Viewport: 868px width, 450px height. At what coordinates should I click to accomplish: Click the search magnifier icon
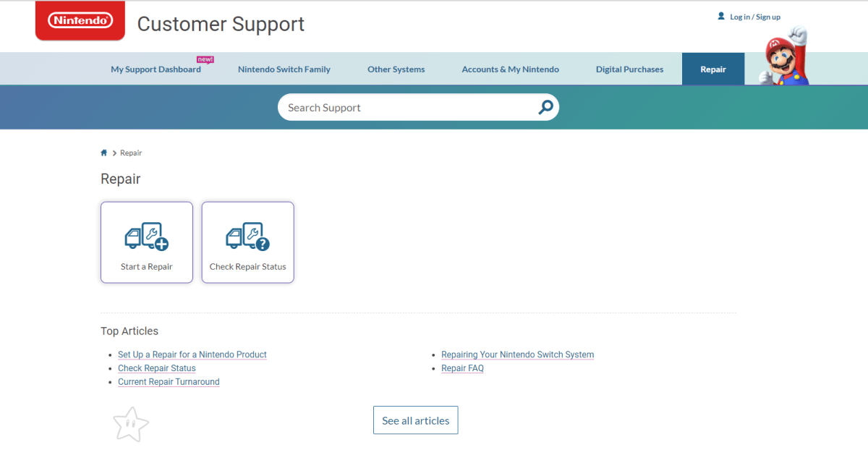(545, 107)
